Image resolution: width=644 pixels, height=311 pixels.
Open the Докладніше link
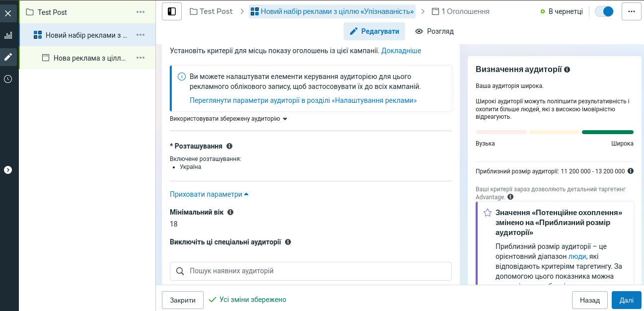click(401, 51)
